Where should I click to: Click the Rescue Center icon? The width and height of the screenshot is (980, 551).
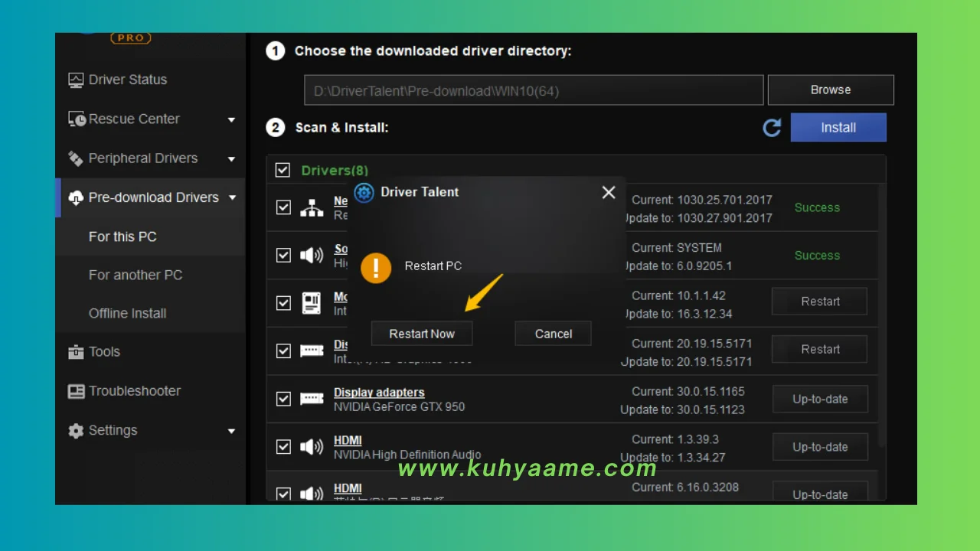click(x=76, y=119)
